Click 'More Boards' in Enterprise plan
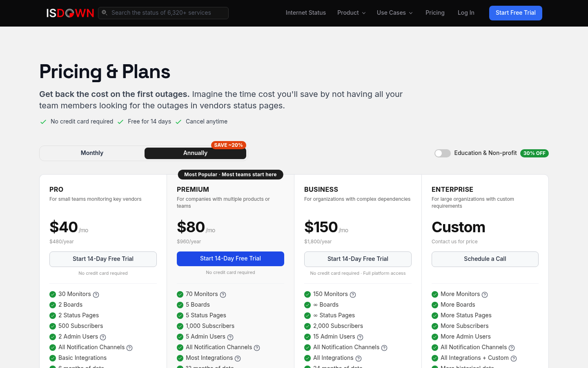588x368 pixels. click(458, 305)
